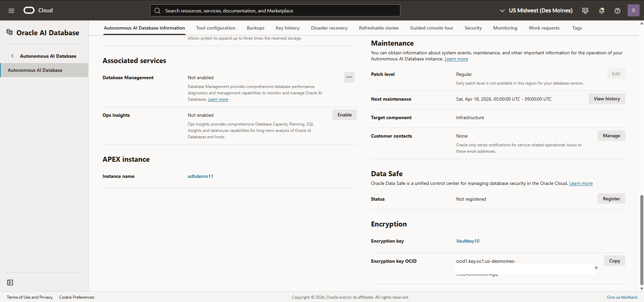The width and height of the screenshot is (644, 302).
Task: Open the user profile avatar menu
Action: click(x=634, y=10)
